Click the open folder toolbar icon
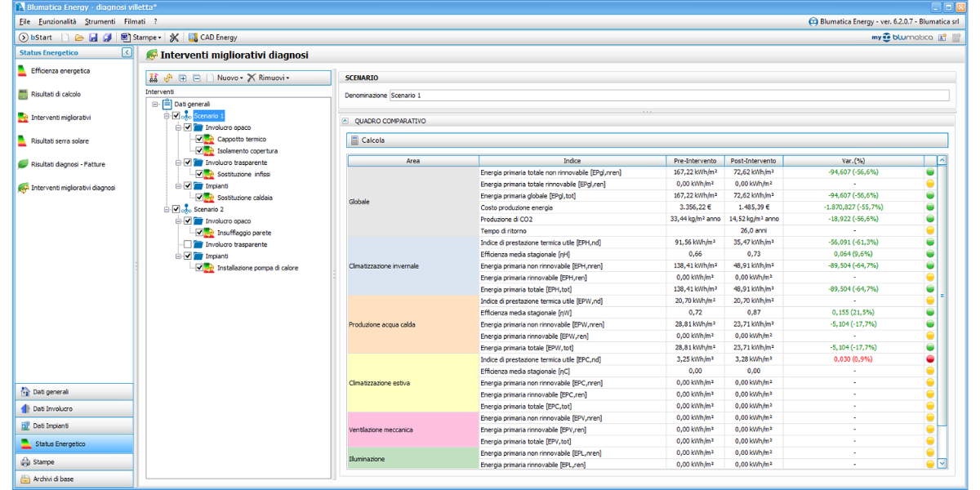Viewport: 980px width, 490px height. pos(79,38)
